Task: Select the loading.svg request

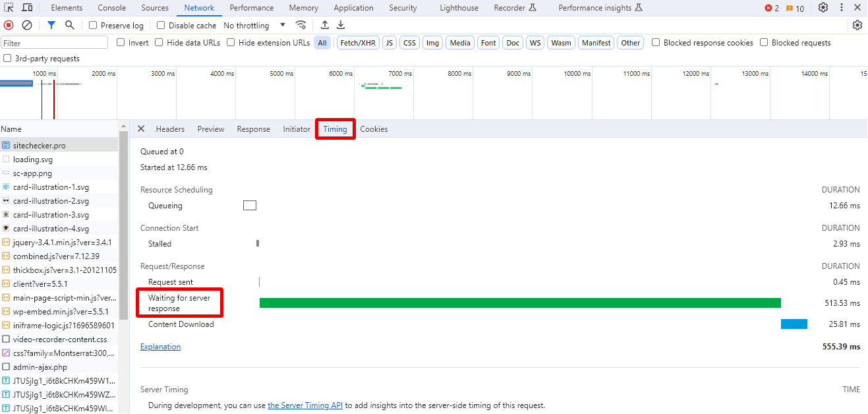Action: point(59,160)
